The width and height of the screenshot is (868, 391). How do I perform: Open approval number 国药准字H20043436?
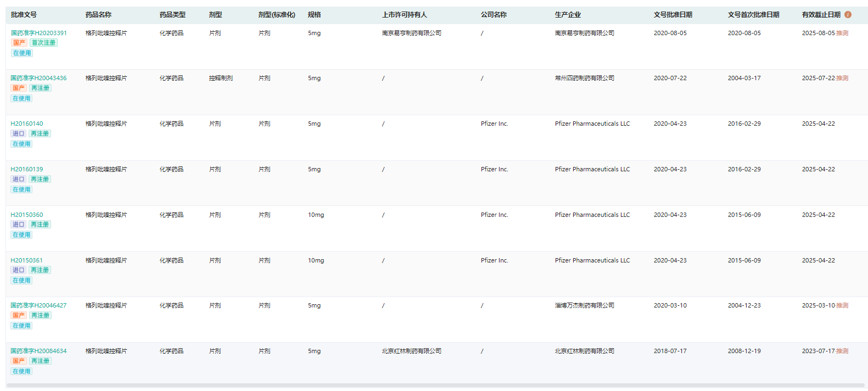pyautogui.click(x=38, y=78)
